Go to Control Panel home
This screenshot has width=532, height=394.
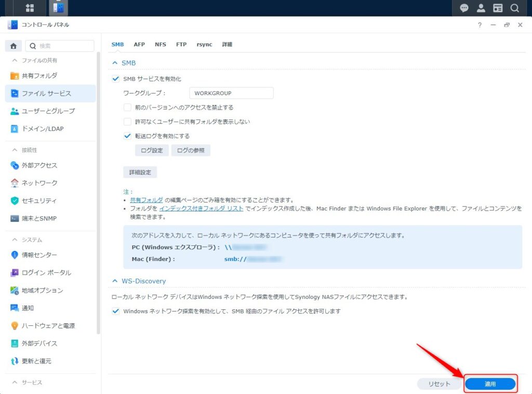click(x=13, y=46)
